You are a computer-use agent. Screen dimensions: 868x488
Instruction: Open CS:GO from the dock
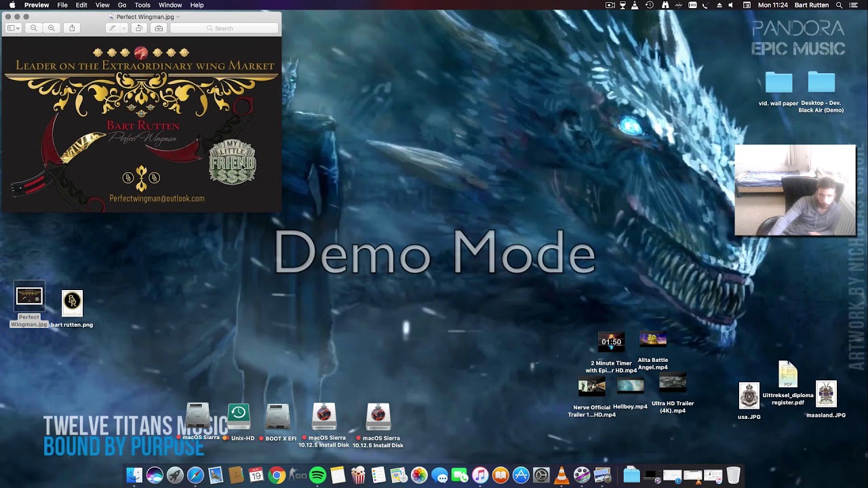click(297, 476)
